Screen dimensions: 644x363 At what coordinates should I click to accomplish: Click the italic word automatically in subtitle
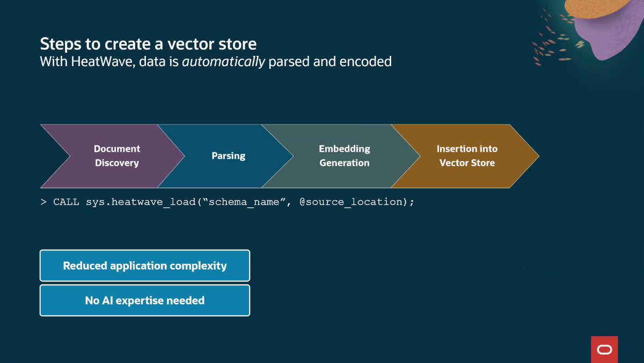[223, 62]
